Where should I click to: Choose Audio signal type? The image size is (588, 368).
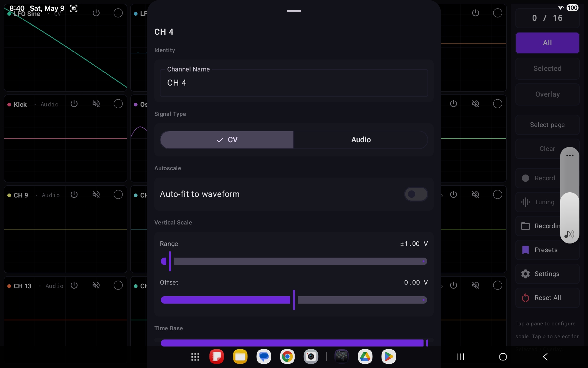361,140
